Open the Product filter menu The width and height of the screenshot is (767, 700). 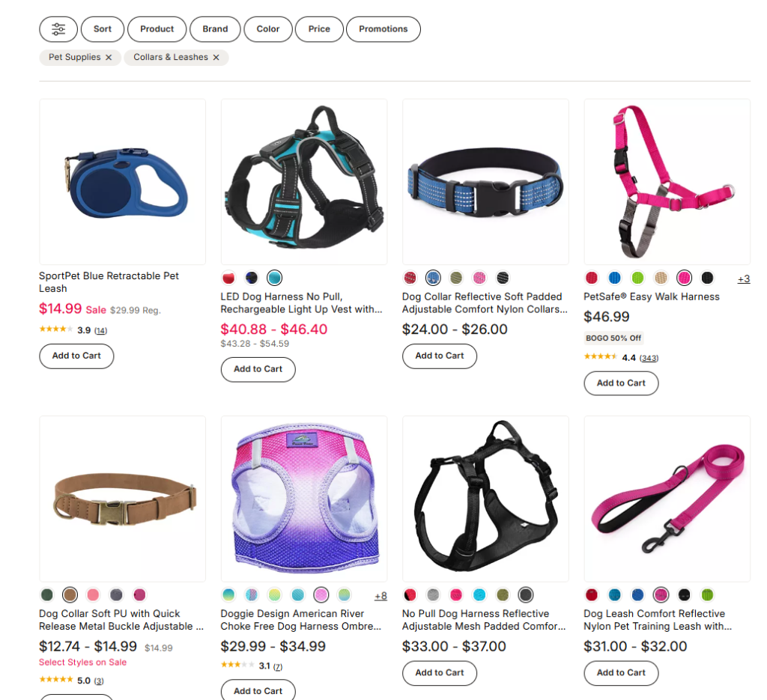point(157,29)
